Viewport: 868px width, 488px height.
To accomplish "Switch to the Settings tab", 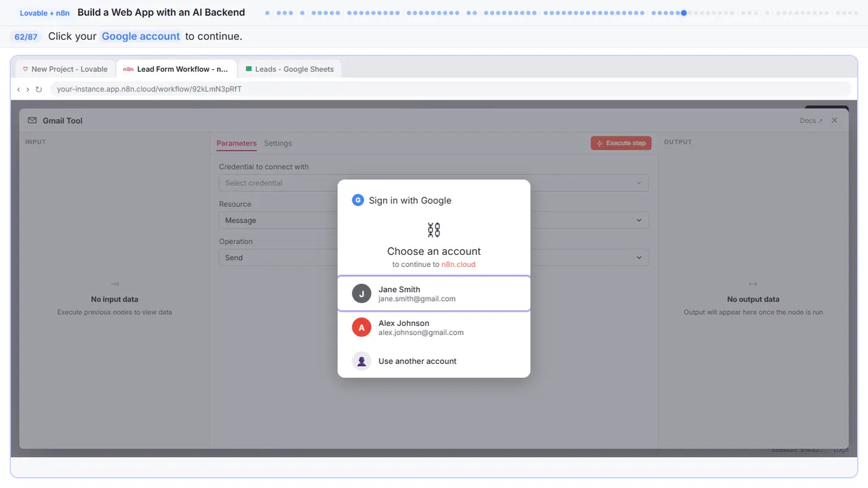I will tap(278, 143).
